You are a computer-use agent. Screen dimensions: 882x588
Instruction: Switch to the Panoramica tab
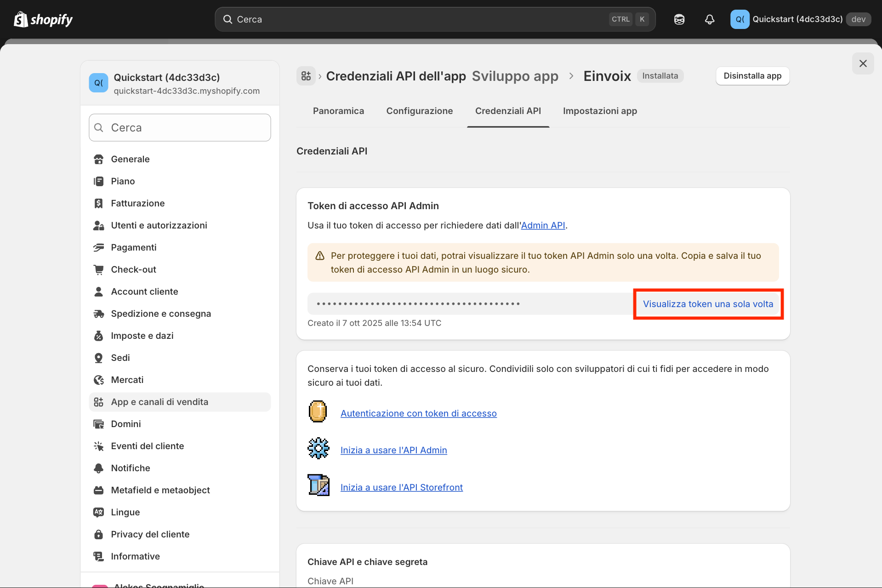(338, 111)
